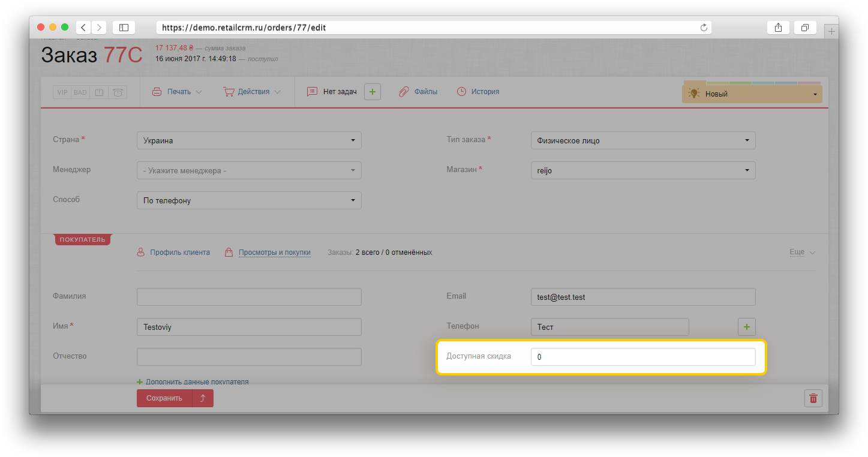The height and width of the screenshot is (457, 868).
Task: Click the history clock icon
Action: (x=461, y=92)
